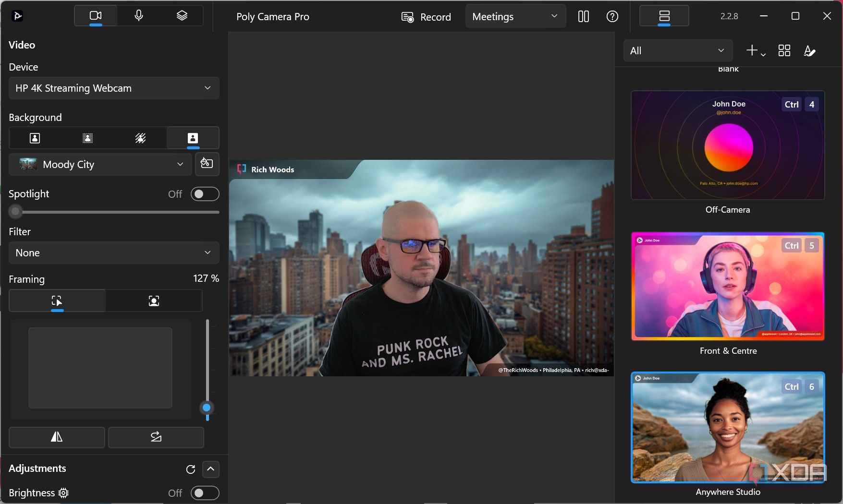The image size is (843, 504).
Task: Toggle the scenes panel layout icon
Action: pyautogui.click(x=664, y=16)
